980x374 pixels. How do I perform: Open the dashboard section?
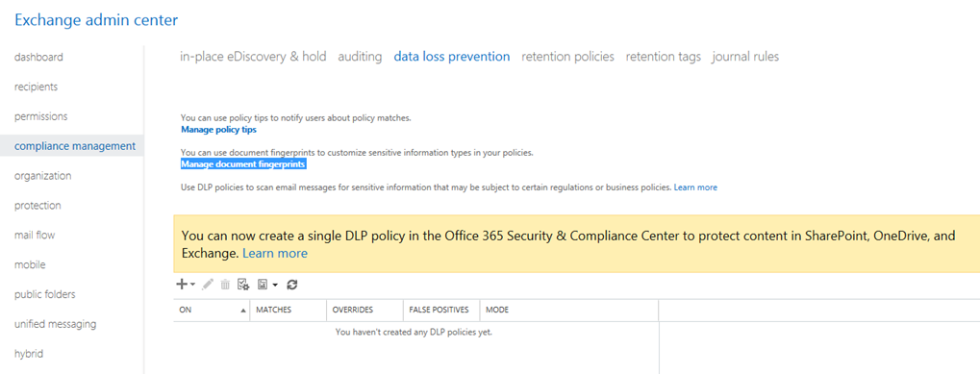coord(38,57)
